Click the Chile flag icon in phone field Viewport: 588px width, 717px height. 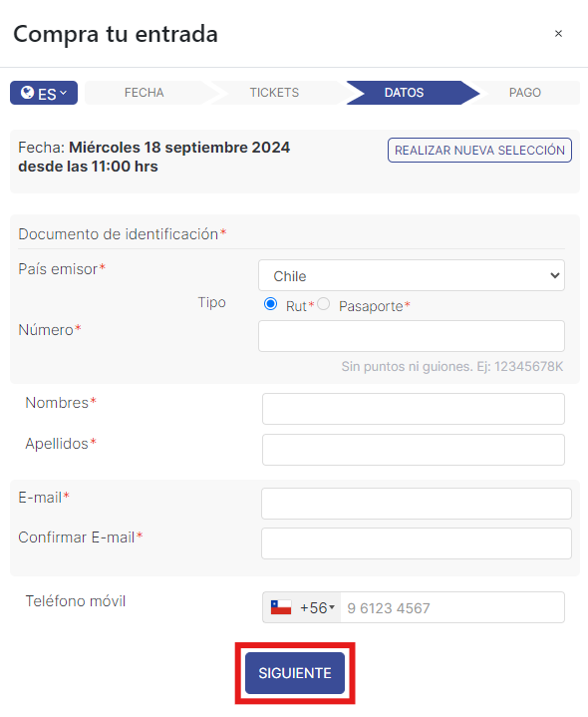coord(281,607)
